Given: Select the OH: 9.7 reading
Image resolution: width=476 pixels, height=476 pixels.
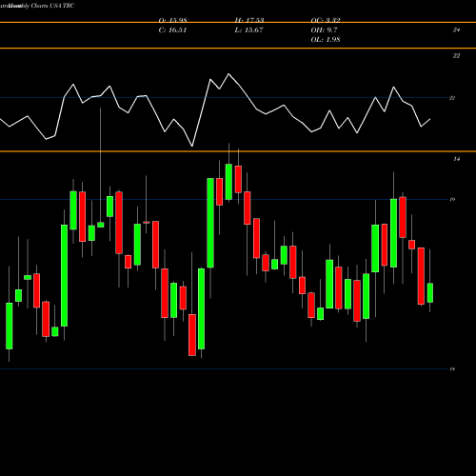Looking at the screenshot, I should (x=324, y=30).
